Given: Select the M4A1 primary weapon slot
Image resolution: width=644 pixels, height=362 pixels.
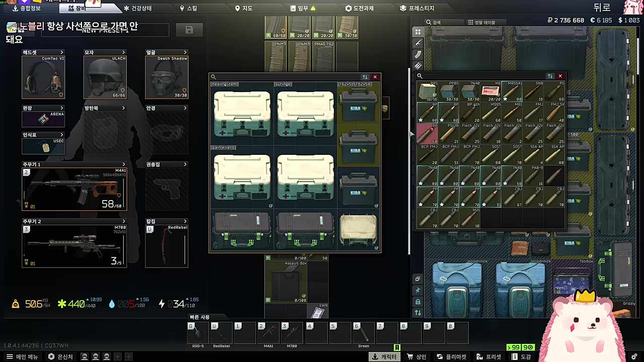Looking at the screenshot, I should point(74,189).
